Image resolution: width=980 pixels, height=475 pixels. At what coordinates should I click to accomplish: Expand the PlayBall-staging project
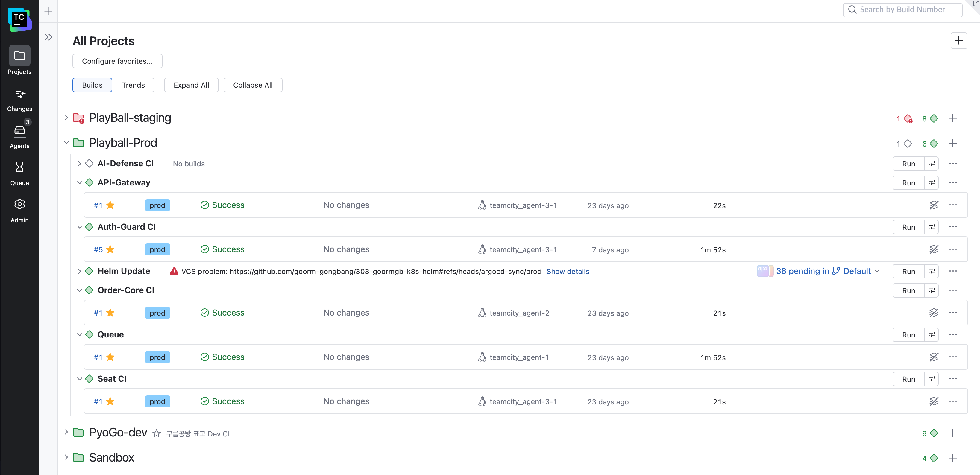tap(66, 118)
